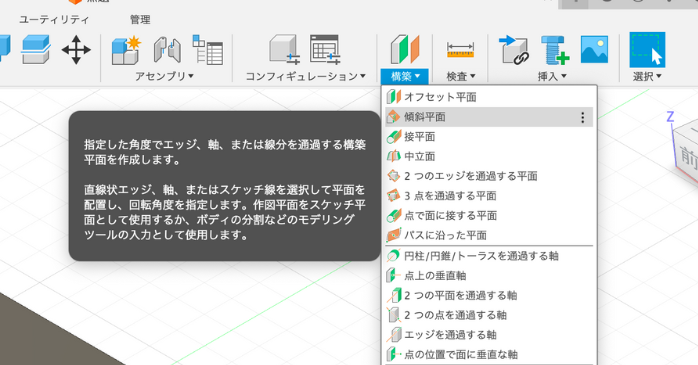Expand the アセンブリ dropdown

point(165,76)
